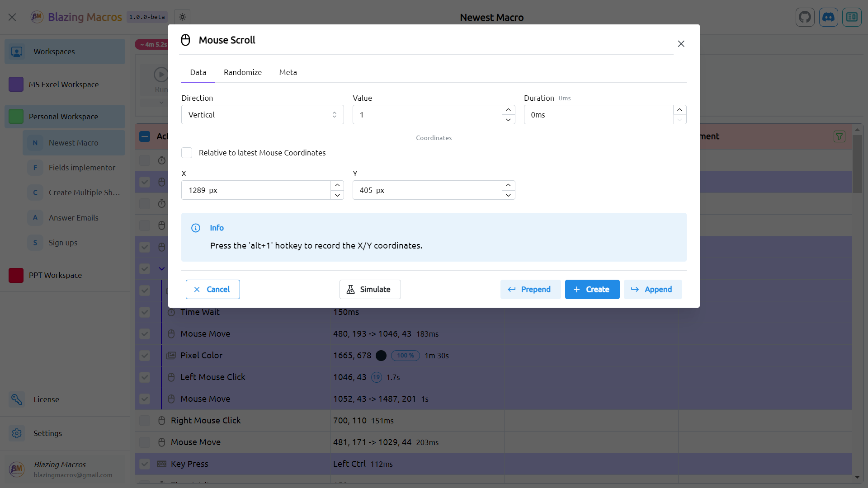Screen dimensions: 868x488
Task: Enable Relative to latest Mouse Coordinates
Action: 187,153
